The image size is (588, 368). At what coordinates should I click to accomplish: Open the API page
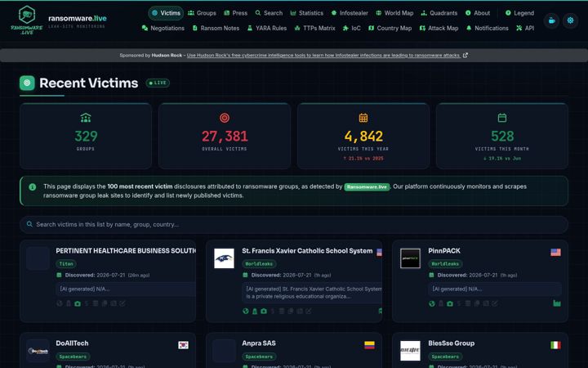click(525, 28)
